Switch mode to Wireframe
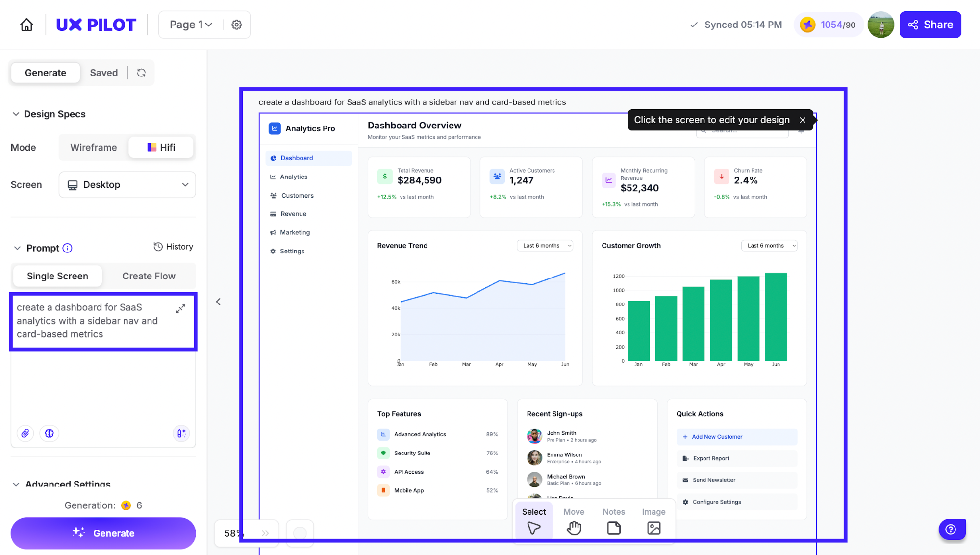980x555 pixels. coord(94,147)
